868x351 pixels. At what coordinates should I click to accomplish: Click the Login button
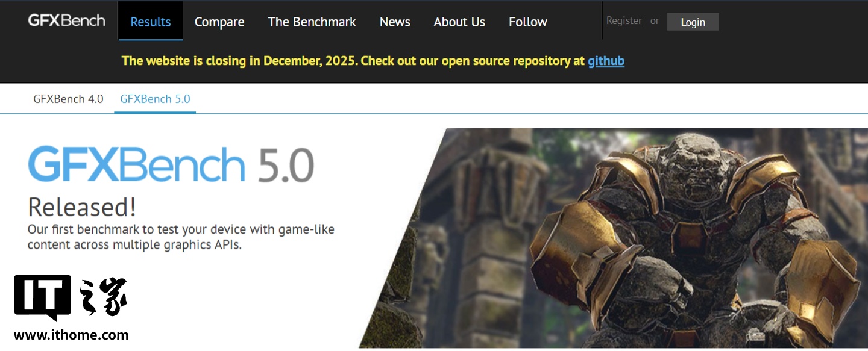point(693,22)
